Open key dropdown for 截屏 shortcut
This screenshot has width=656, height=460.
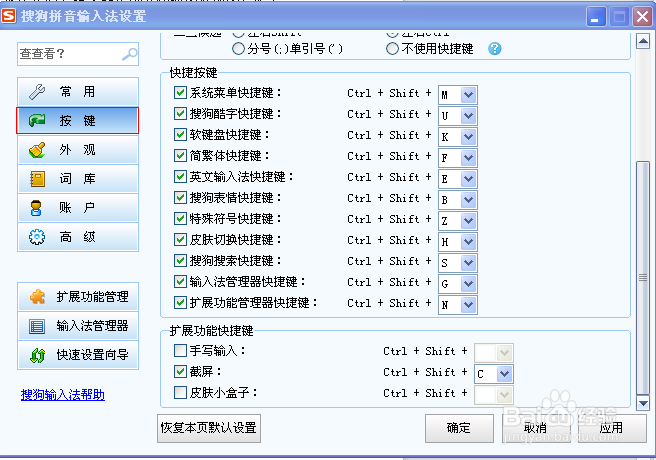(505, 374)
